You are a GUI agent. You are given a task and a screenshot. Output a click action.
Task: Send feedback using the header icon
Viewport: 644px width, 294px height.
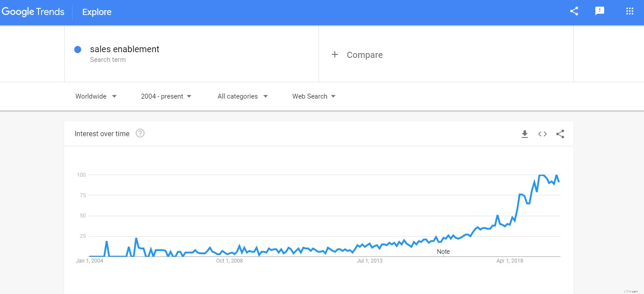(x=600, y=11)
